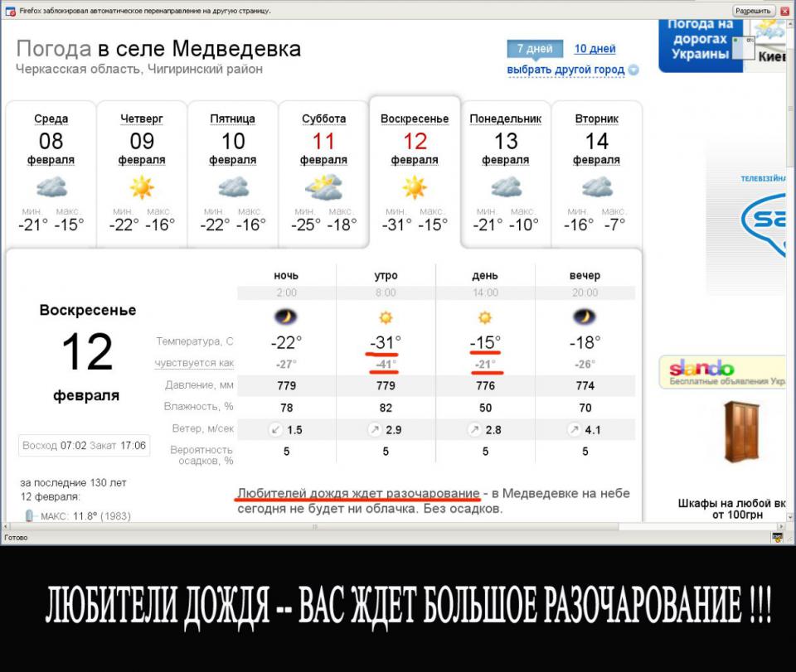Image resolution: width=796 pixels, height=672 pixels.
Task: Click the sun icon for Sunday 12
Action: click(415, 187)
